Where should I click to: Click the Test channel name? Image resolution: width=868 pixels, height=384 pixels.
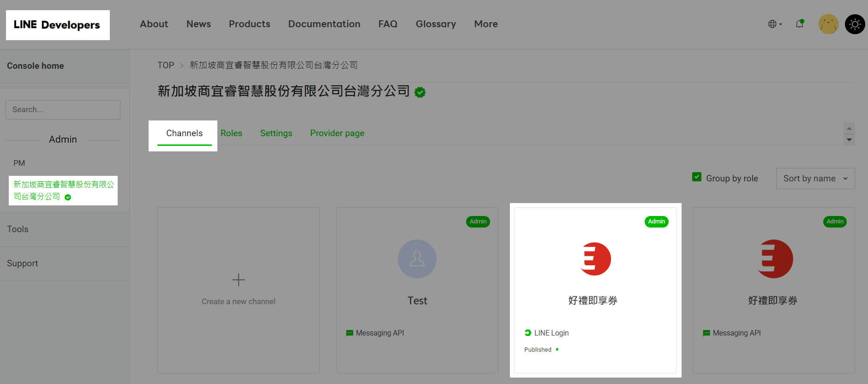point(417,301)
